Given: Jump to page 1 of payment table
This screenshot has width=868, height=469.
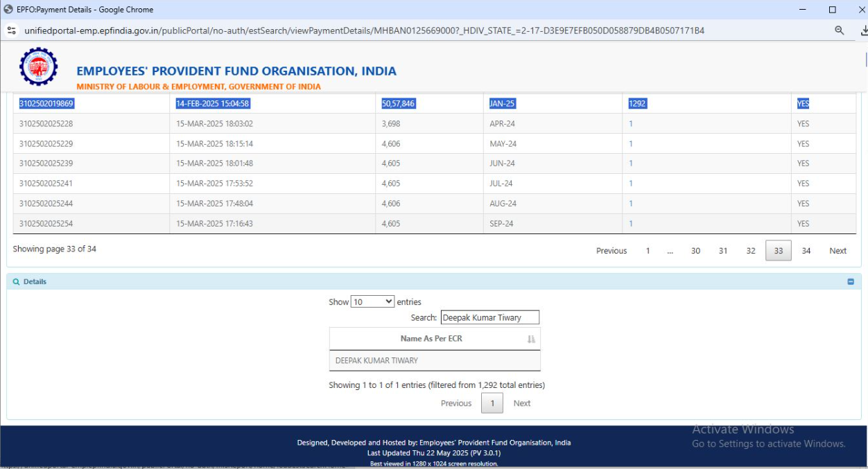Looking at the screenshot, I should click(648, 251).
